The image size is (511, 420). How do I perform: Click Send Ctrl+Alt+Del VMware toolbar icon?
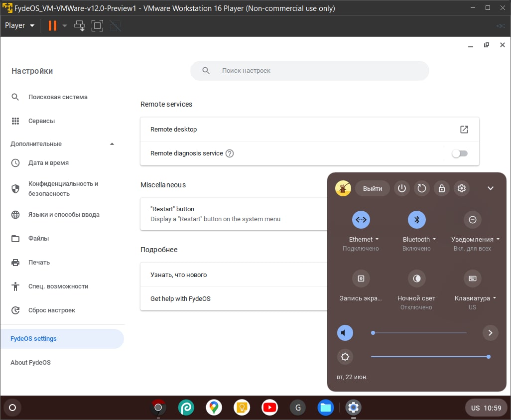[79, 25]
